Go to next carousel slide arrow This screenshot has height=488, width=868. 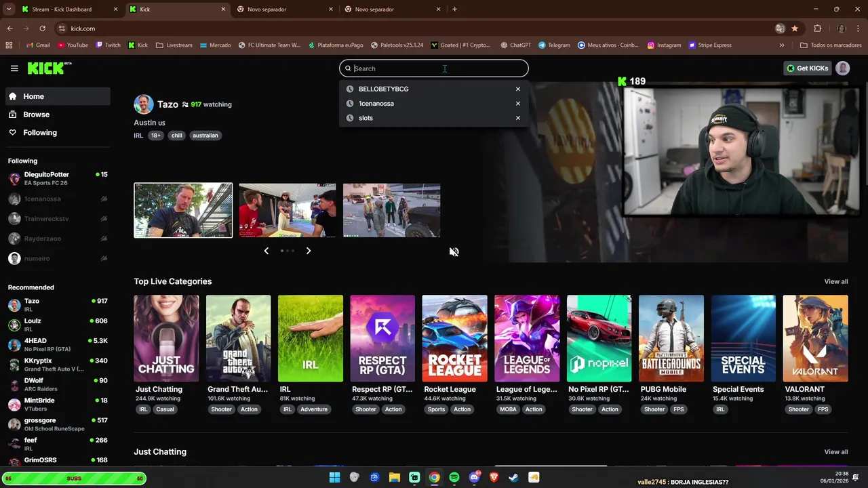[x=308, y=251]
